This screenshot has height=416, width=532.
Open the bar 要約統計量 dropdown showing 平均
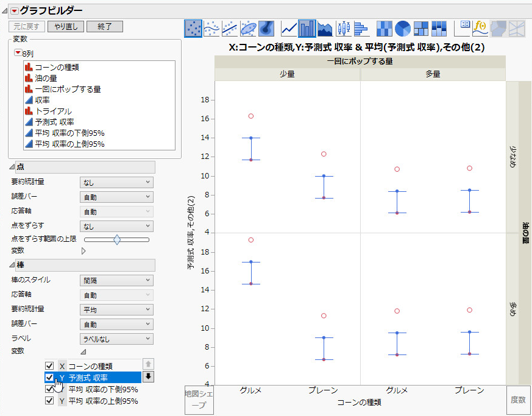pos(116,309)
